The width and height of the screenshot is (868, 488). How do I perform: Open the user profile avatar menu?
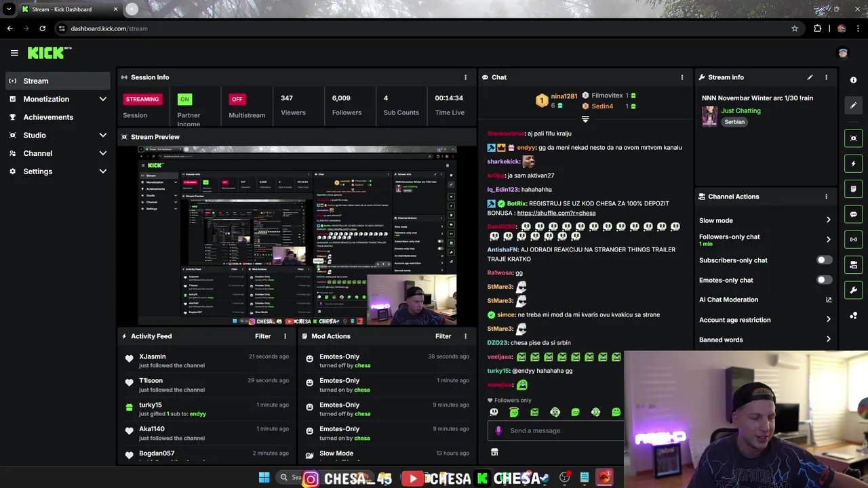(843, 53)
